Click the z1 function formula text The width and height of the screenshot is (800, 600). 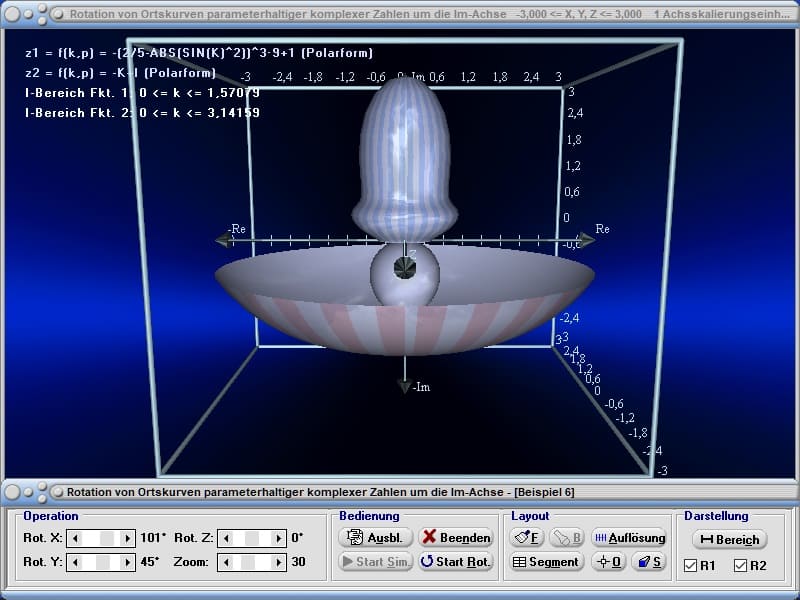coord(199,53)
